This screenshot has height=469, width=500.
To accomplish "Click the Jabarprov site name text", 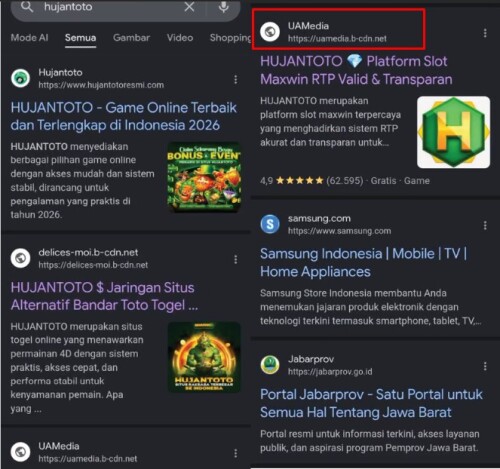I will pyautogui.click(x=311, y=359).
